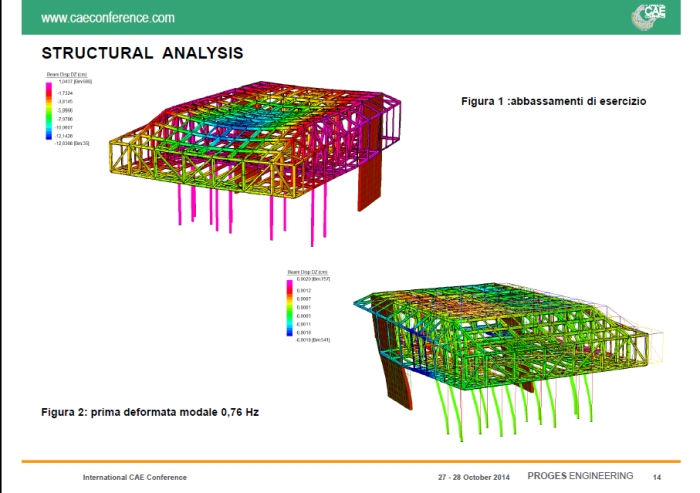Image resolution: width=700 pixels, height=493 pixels.
Task: Click the Figura 1 abbassamenti di esercizio caption
Action: [553, 102]
